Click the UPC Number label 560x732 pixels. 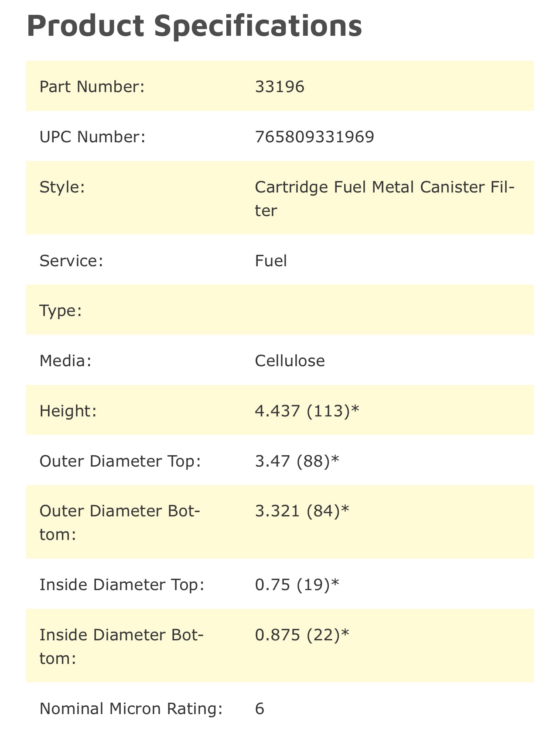(x=92, y=137)
